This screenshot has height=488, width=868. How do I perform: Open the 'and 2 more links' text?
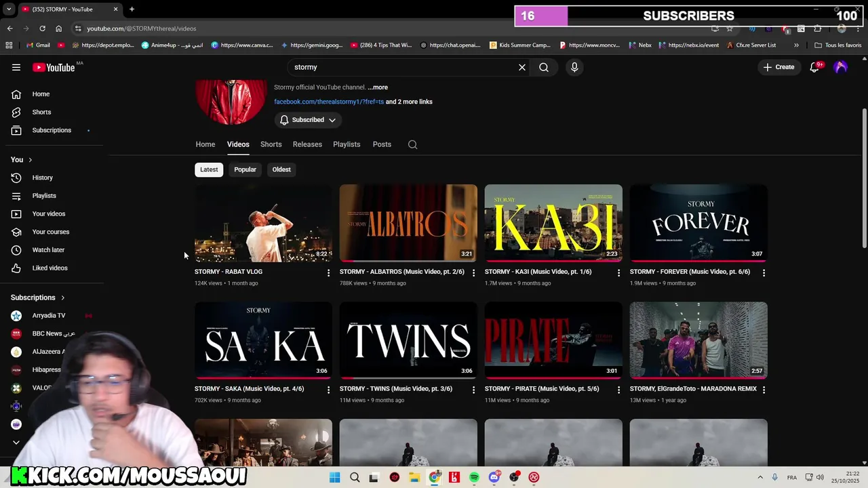click(409, 102)
